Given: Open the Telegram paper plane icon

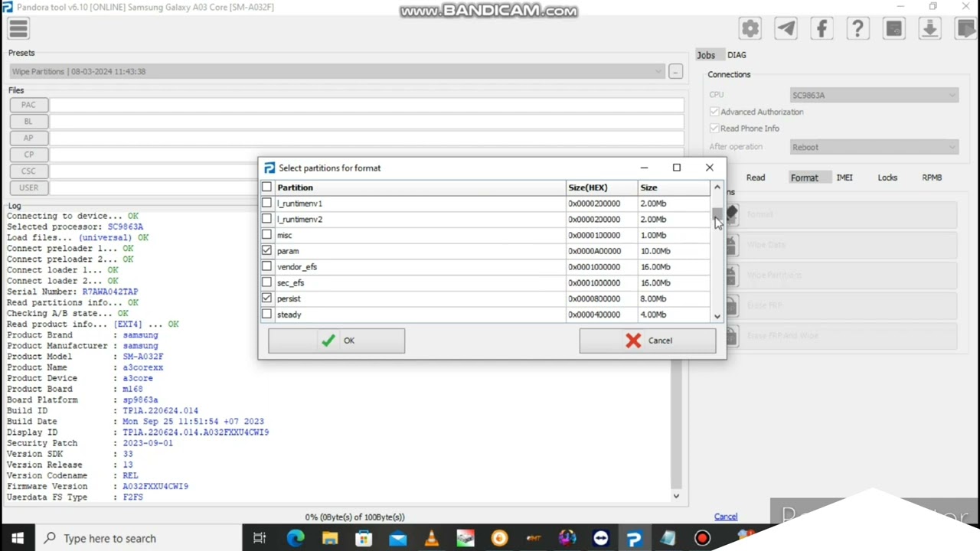Looking at the screenshot, I should (x=786, y=29).
